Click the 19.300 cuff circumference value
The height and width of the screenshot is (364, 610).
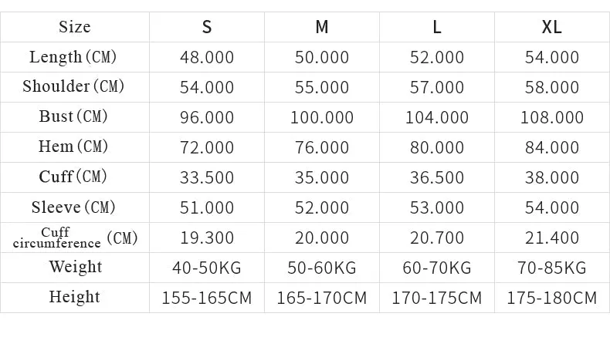[x=207, y=238]
